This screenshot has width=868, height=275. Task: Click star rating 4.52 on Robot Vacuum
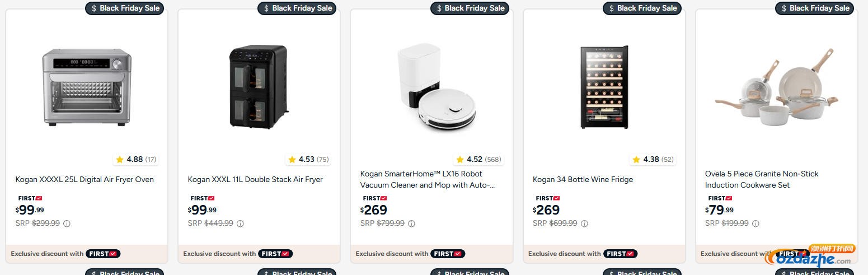pyautogui.click(x=478, y=160)
